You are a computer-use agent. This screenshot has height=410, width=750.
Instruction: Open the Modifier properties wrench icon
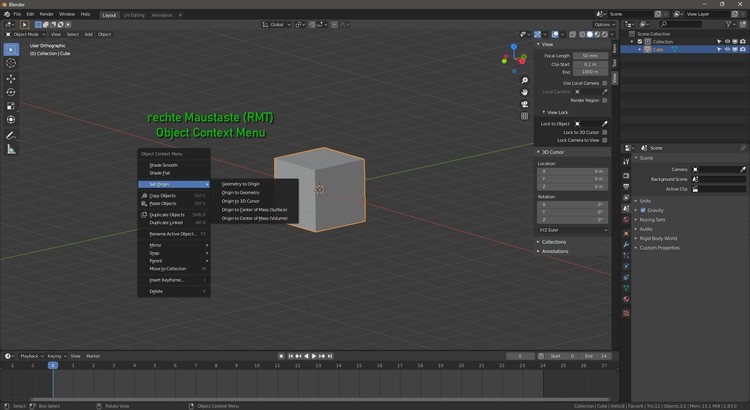tap(626, 244)
